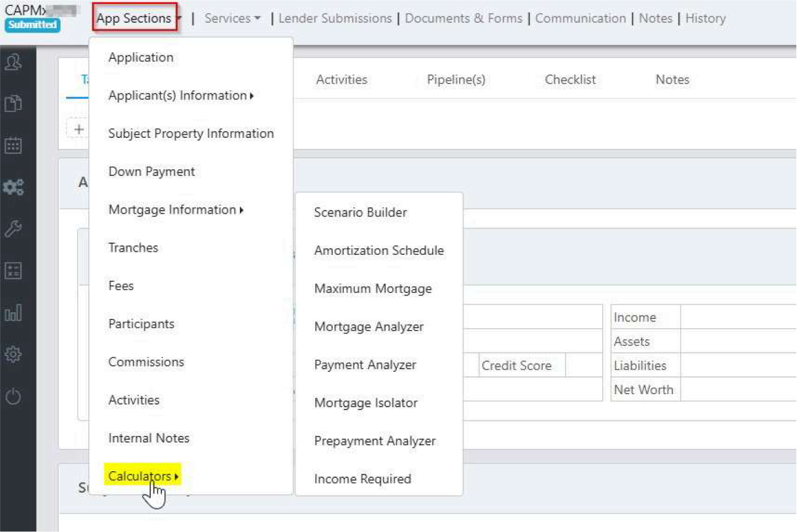This screenshot has height=532, width=797.
Task: Choose Amortization Schedule from submenu
Action: coord(379,250)
